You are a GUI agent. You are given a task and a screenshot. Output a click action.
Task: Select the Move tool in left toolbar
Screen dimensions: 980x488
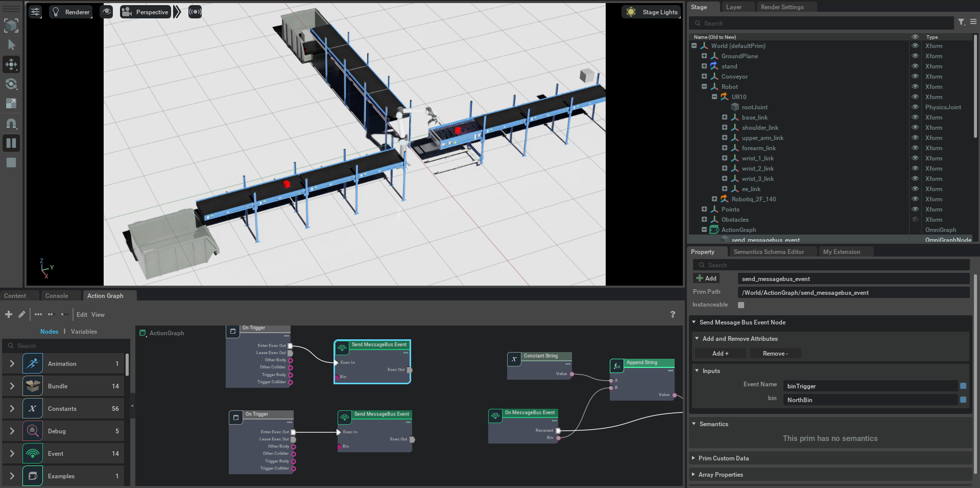click(x=11, y=64)
